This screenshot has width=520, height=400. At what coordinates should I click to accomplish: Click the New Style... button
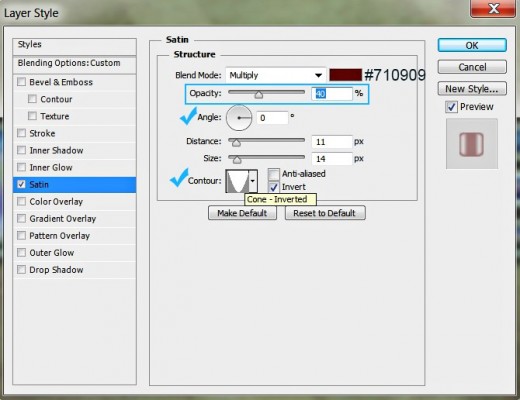click(472, 89)
